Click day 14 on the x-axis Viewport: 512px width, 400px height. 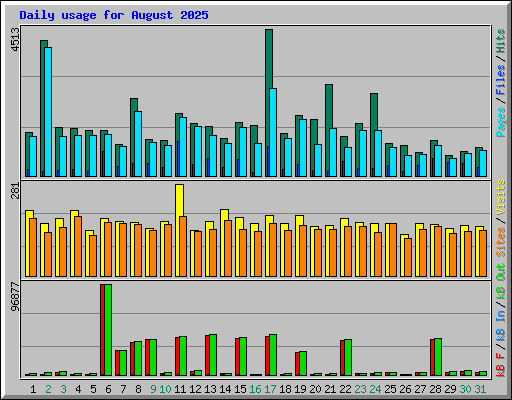pyautogui.click(x=225, y=389)
